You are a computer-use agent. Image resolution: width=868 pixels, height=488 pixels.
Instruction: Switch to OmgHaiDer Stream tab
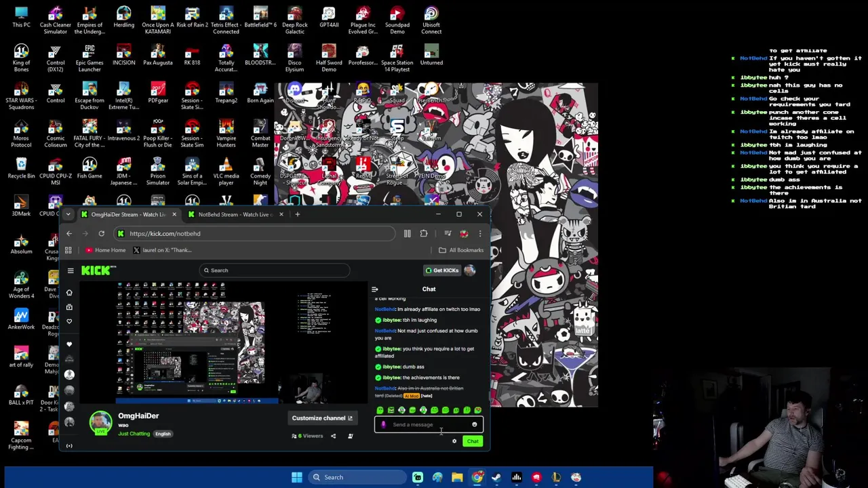pos(127,214)
